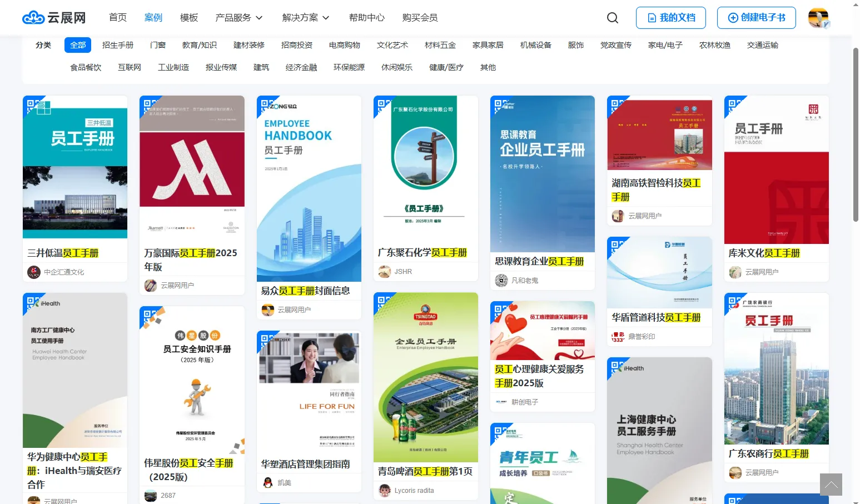Filter by 教育/知识 category
Image resolution: width=860 pixels, height=504 pixels.
pyautogui.click(x=200, y=45)
